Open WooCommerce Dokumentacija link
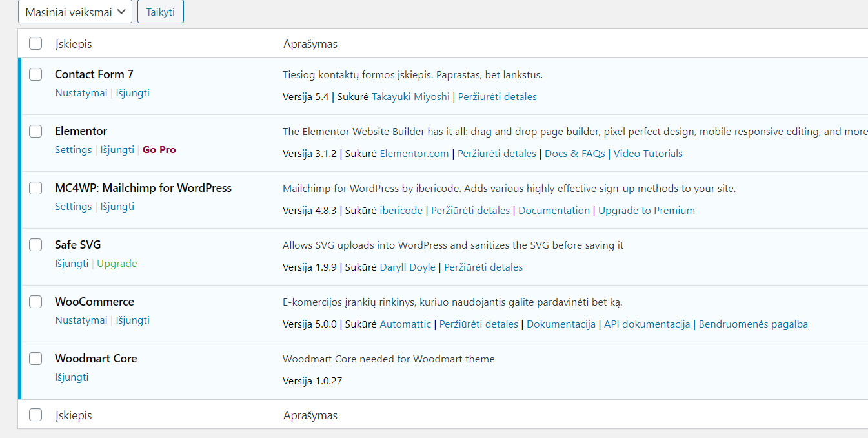 [x=561, y=324]
